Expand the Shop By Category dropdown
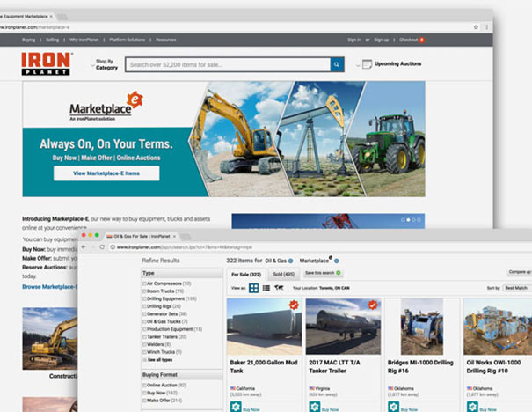This screenshot has height=412, width=532. (x=104, y=64)
